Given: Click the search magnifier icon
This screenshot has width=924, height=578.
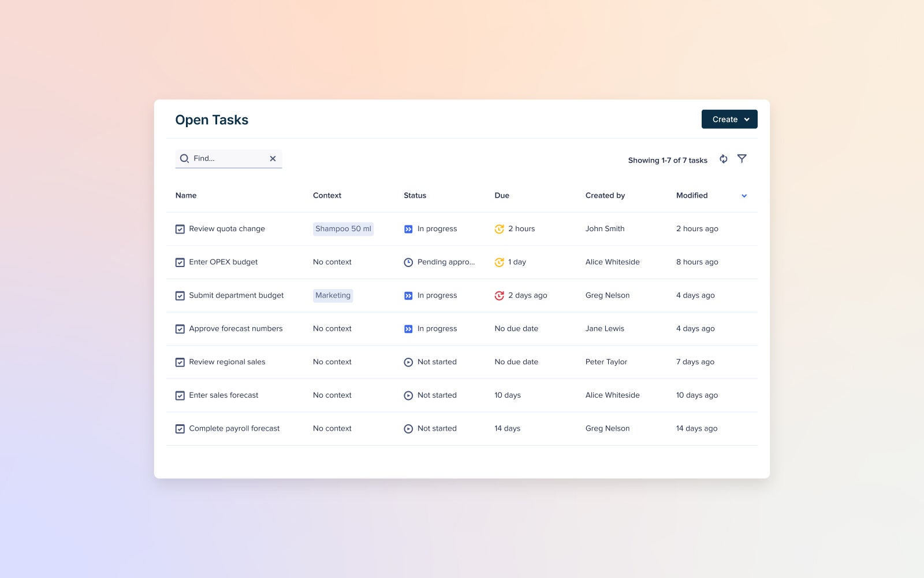Looking at the screenshot, I should [184, 158].
